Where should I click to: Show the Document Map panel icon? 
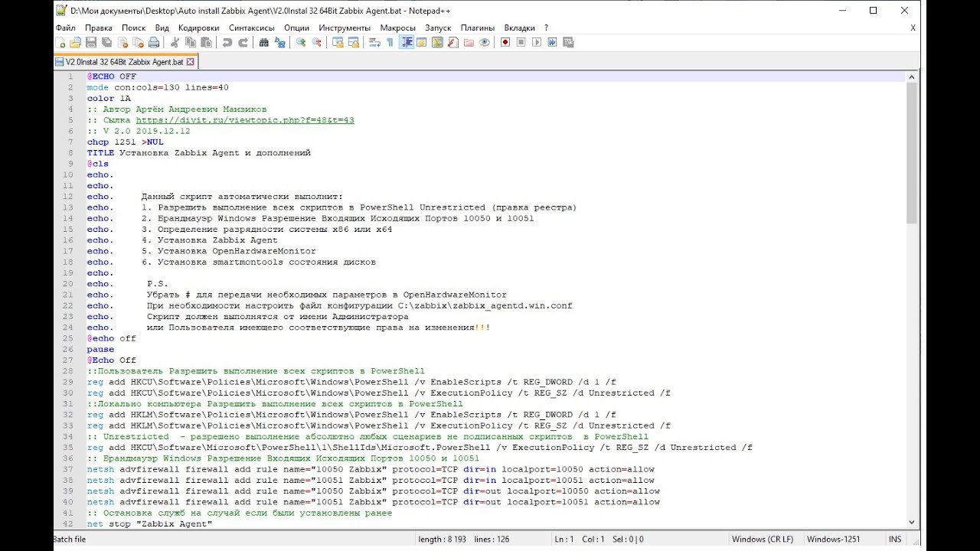(x=437, y=43)
